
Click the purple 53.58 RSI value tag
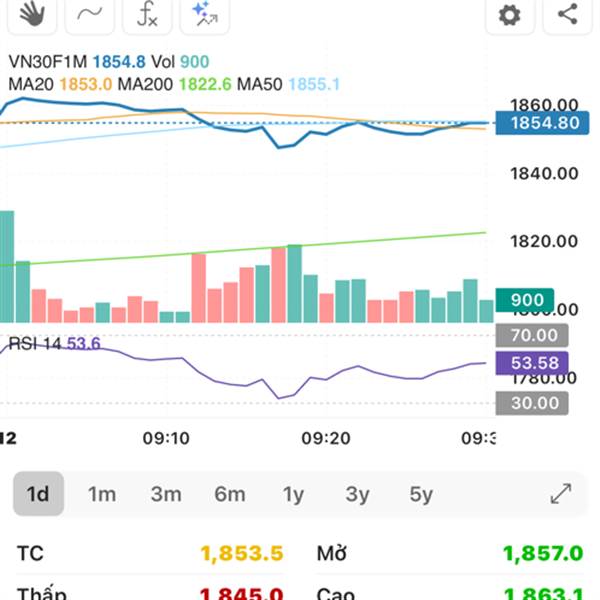532,363
